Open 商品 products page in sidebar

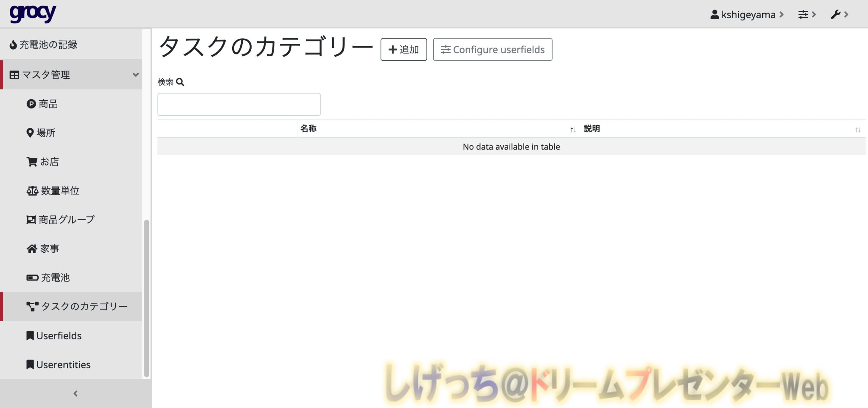[x=42, y=104]
